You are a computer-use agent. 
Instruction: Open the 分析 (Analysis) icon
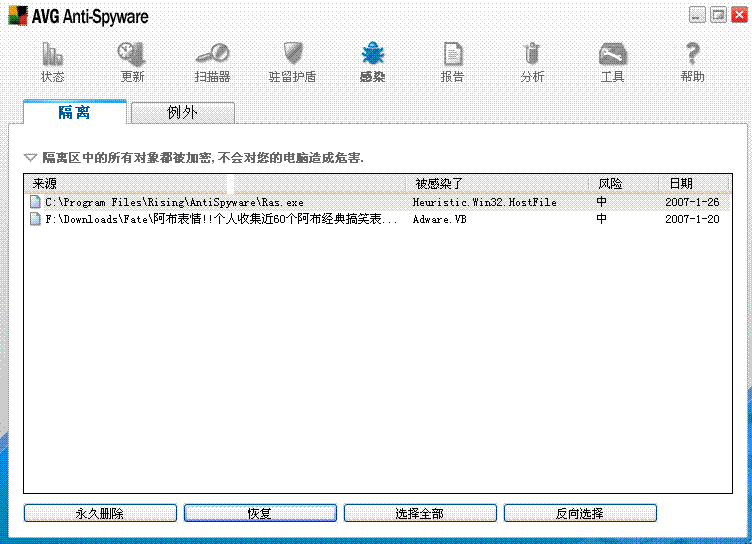(532, 54)
